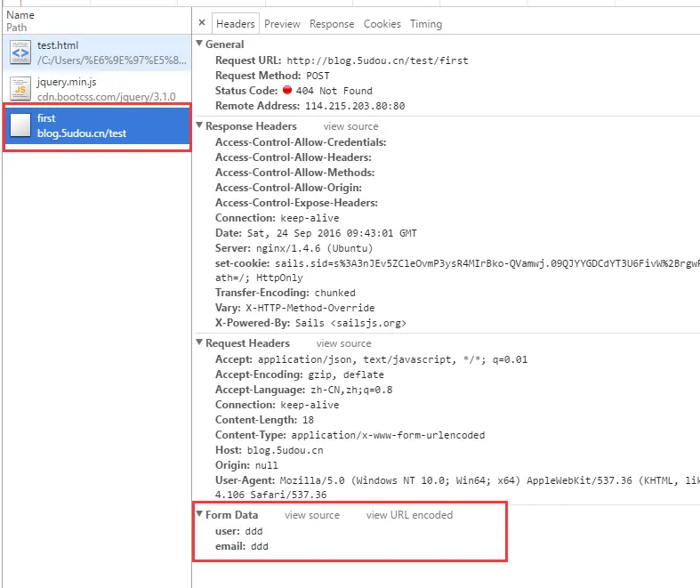Collapse the Response Headers section
Viewport: 700px width, 588px height.
tap(199, 125)
